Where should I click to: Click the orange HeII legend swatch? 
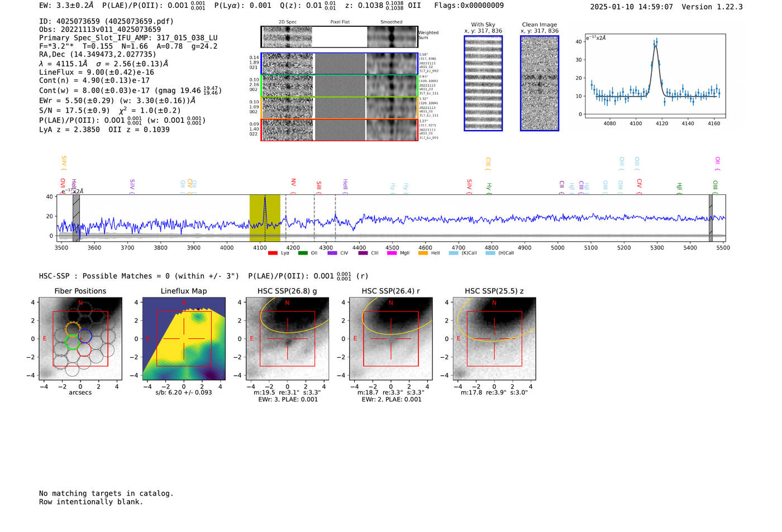click(423, 253)
